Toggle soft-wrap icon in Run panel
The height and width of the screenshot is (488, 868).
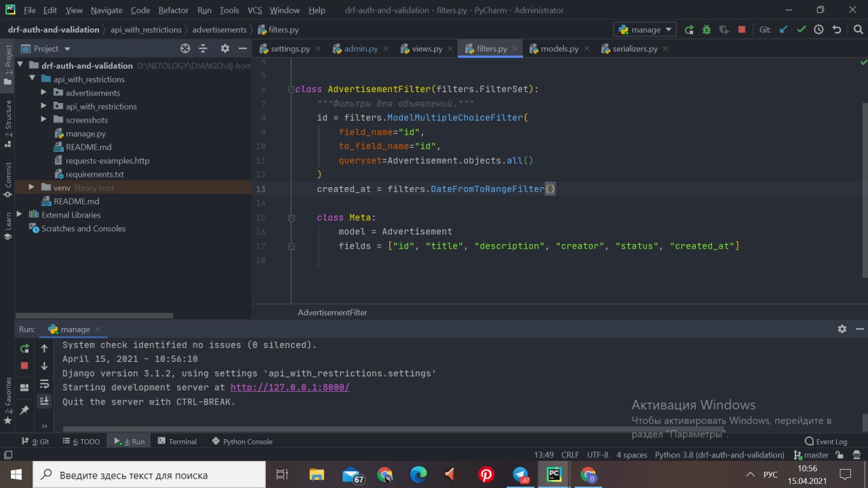pos(44,384)
